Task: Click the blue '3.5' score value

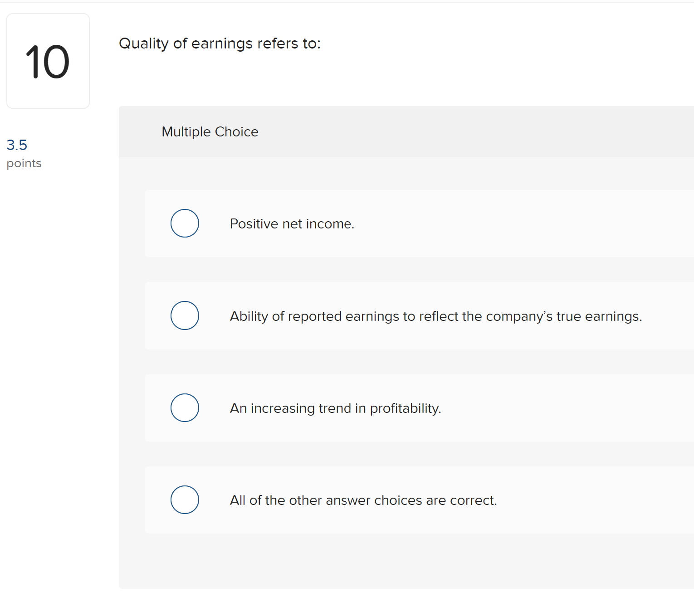Action: (x=16, y=145)
